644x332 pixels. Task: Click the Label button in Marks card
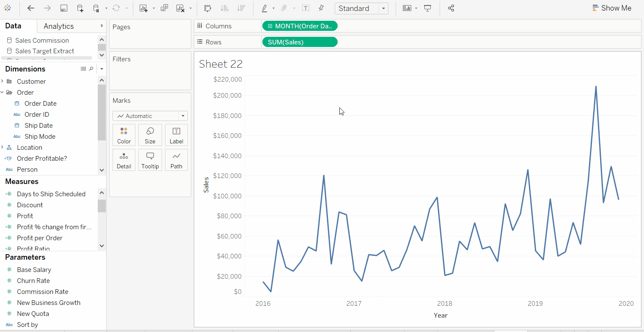(x=176, y=135)
